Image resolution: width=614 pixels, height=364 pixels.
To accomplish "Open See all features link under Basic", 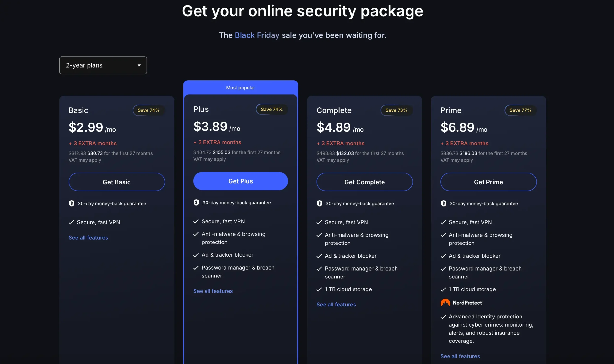I will [88, 237].
